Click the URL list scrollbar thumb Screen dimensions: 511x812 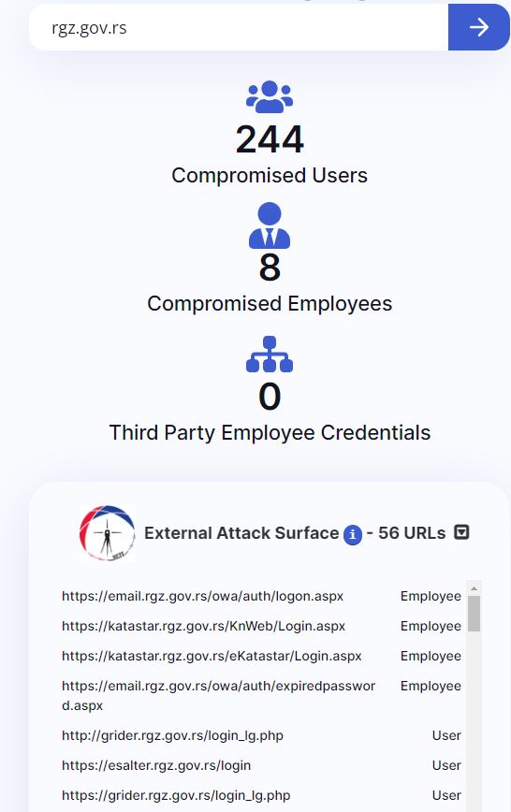[x=474, y=613]
